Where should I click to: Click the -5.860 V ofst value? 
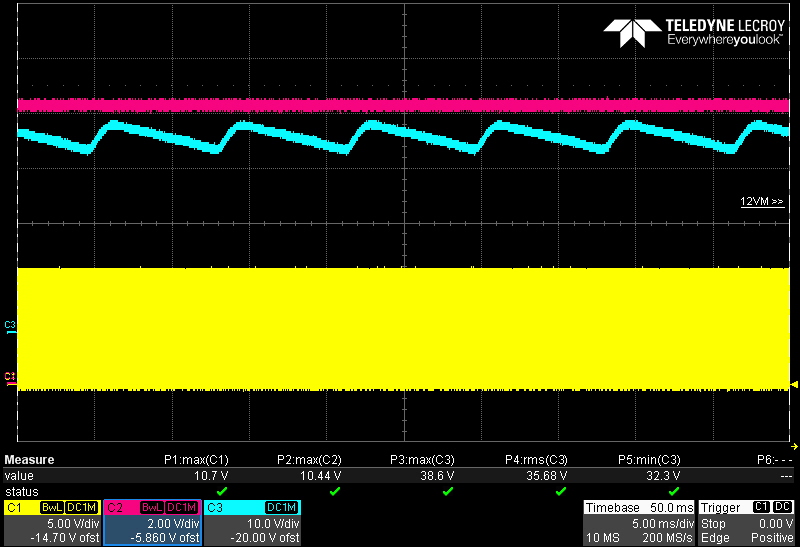click(164, 538)
